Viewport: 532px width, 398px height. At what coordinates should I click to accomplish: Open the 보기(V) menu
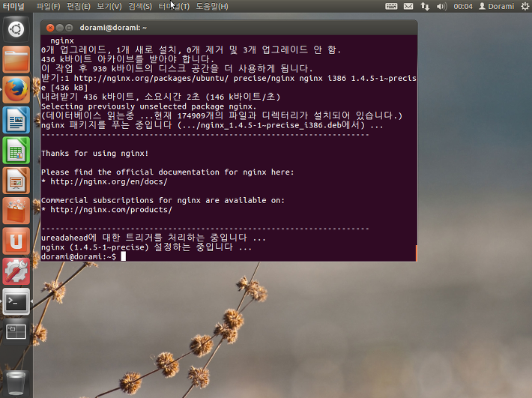click(109, 6)
